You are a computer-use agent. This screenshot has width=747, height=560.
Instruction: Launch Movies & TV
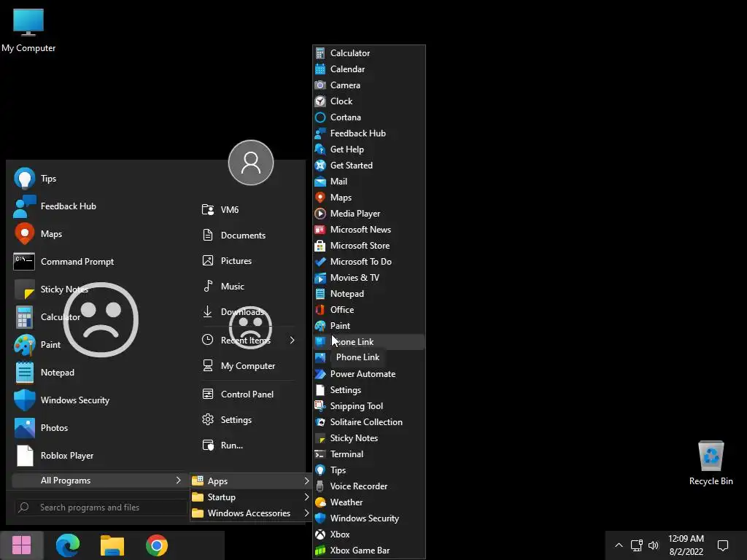(369, 278)
